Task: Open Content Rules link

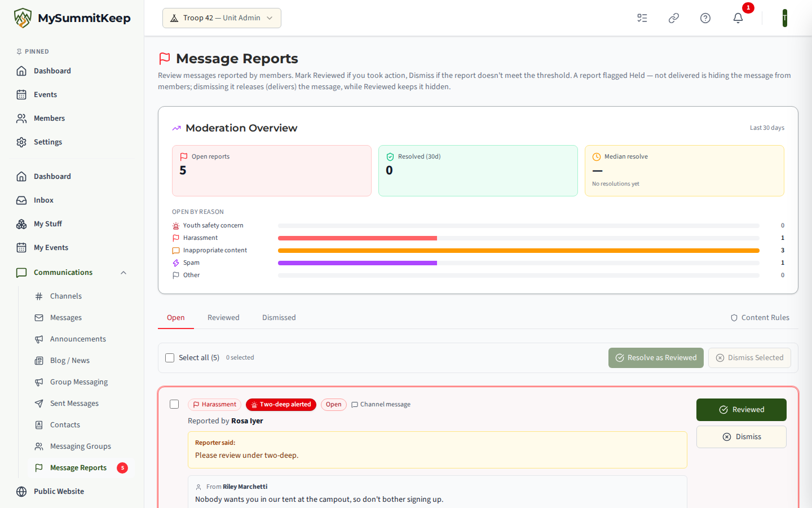Action: (760, 318)
